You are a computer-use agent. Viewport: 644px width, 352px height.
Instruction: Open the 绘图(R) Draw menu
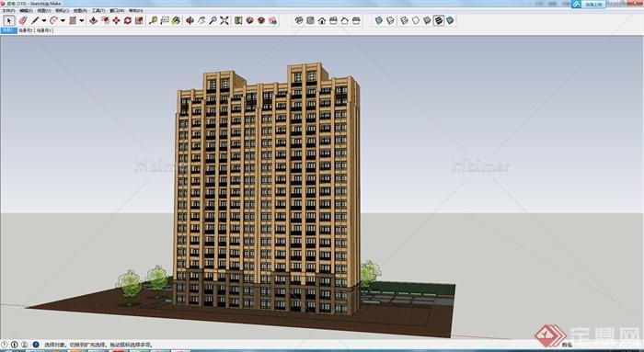point(80,11)
